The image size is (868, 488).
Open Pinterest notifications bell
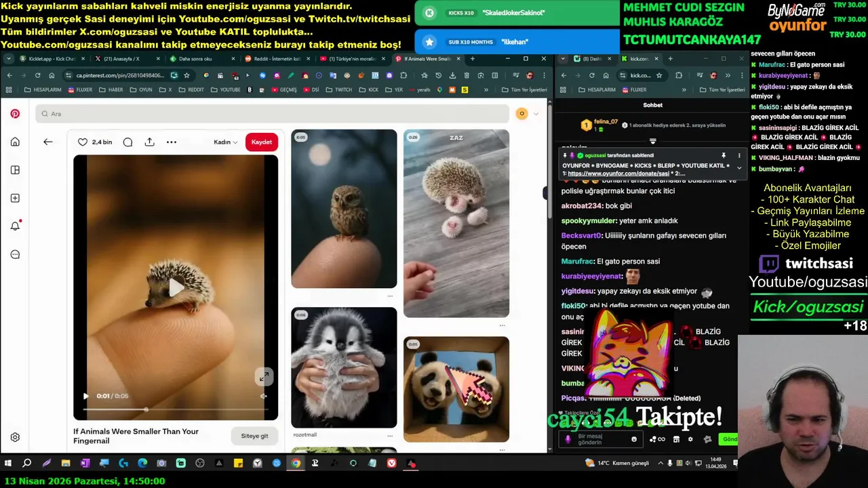pyautogui.click(x=15, y=226)
